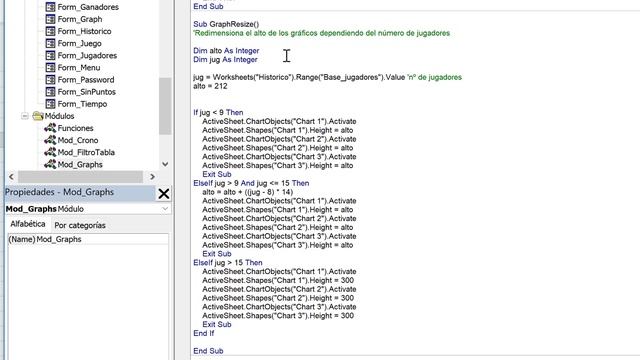This screenshot has width=640, height=360.
Task: Open Form_Menu in project tree
Action: click(x=79, y=67)
